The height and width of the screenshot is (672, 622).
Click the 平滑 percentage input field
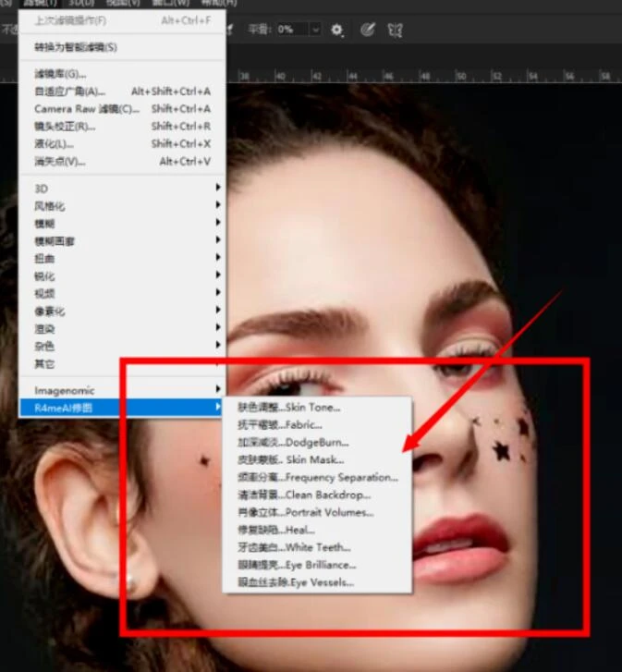(292, 30)
